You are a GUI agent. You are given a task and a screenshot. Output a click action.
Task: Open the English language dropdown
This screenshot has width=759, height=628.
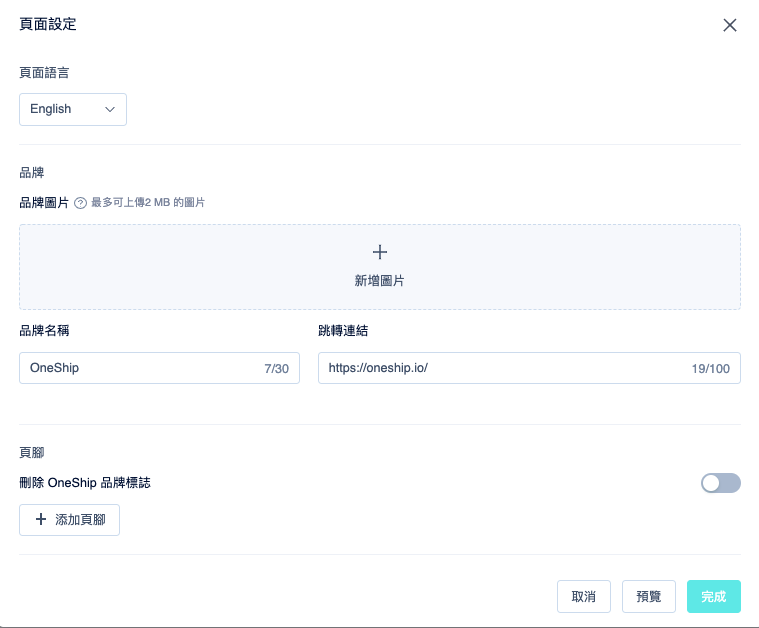click(73, 109)
